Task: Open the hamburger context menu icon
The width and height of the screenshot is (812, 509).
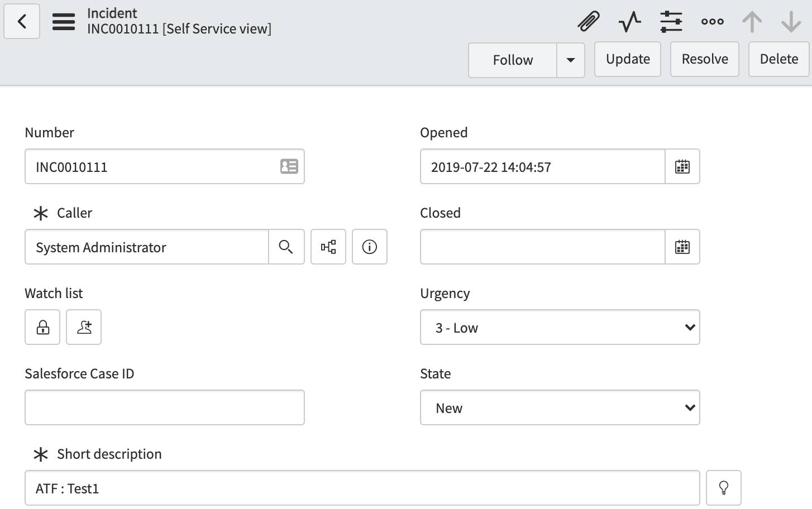Action: tap(64, 22)
